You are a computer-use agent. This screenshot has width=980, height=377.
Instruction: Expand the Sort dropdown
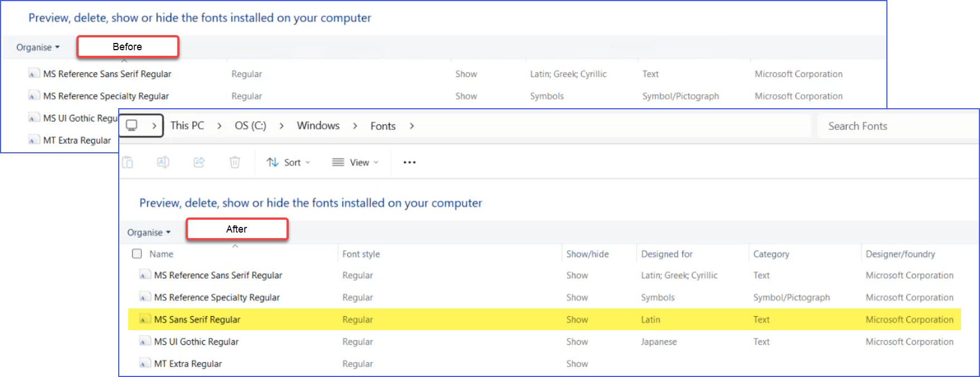coord(288,162)
